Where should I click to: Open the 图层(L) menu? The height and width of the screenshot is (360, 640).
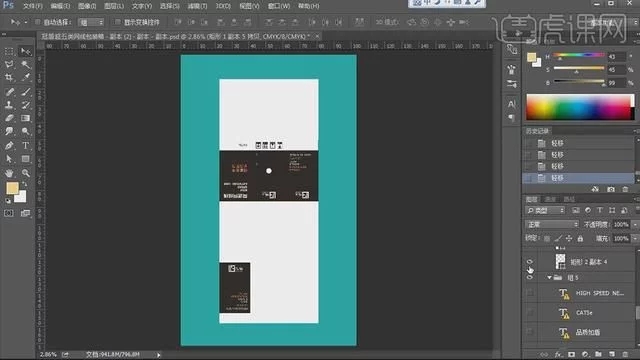tap(113, 6)
